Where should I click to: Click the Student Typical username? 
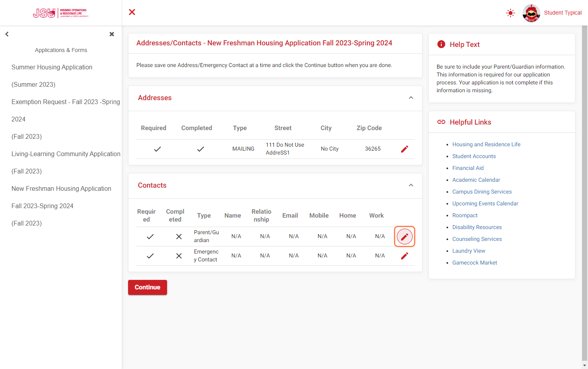[563, 13]
